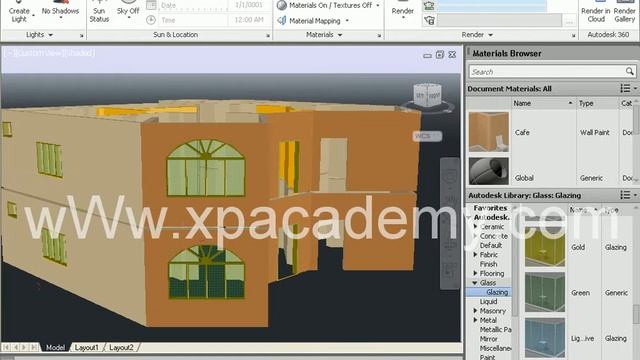Restore the viewport window
The height and width of the screenshot is (360, 640).
coord(440,55)
